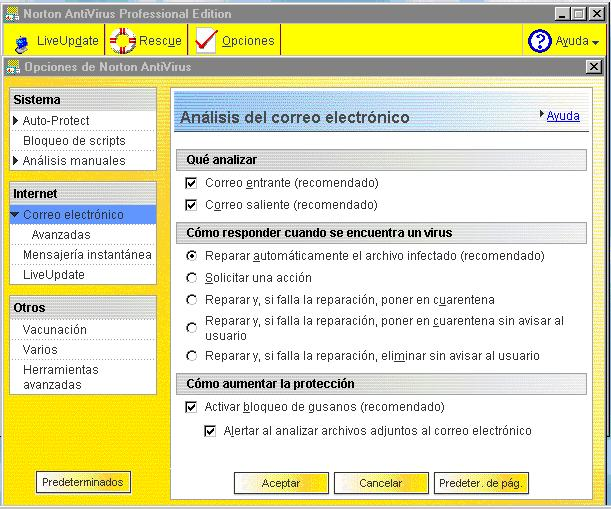Click the Ayuda link in panel header
611x509 pixels.
coord(563,116)
